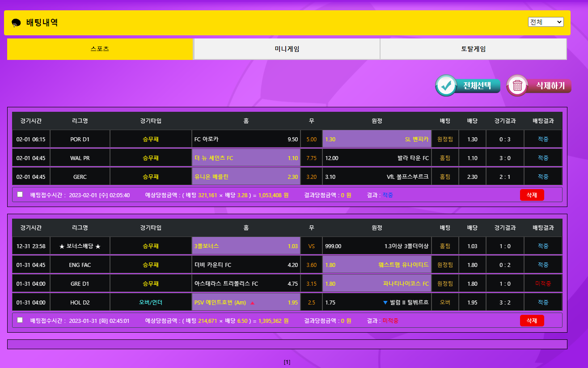Viewport: 588px width, 368px height.
Task: Click the red up arrow beside PSV 에인트호번
Action: (252, 303)
